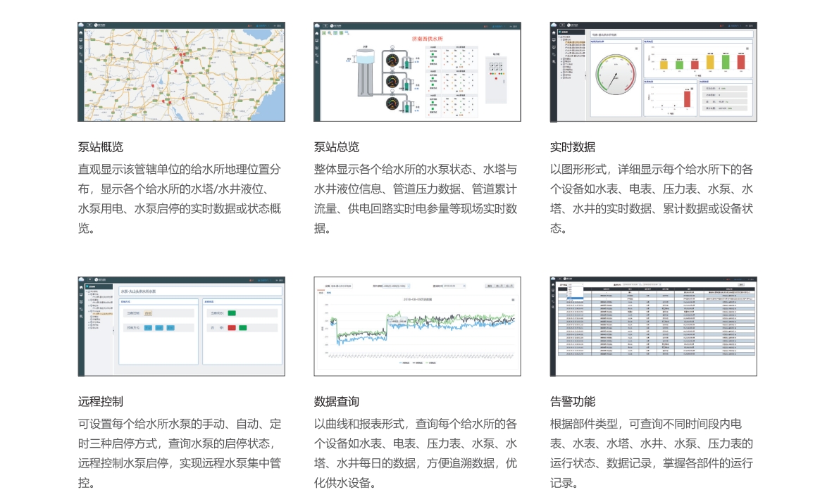Open the 泵站概览 map thumbnail
The height and width of the screenshot is (504, 820).
(181, 72)
